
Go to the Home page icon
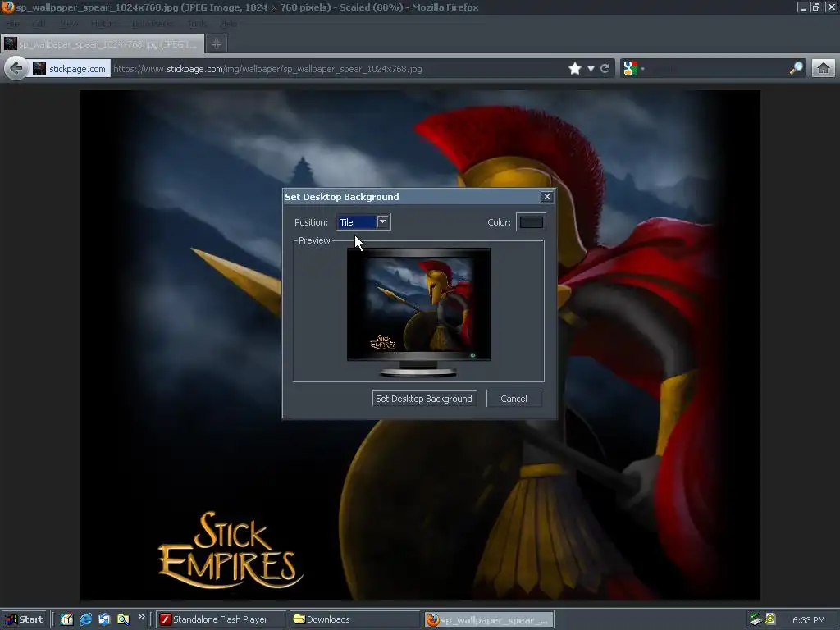coord(824,69)
